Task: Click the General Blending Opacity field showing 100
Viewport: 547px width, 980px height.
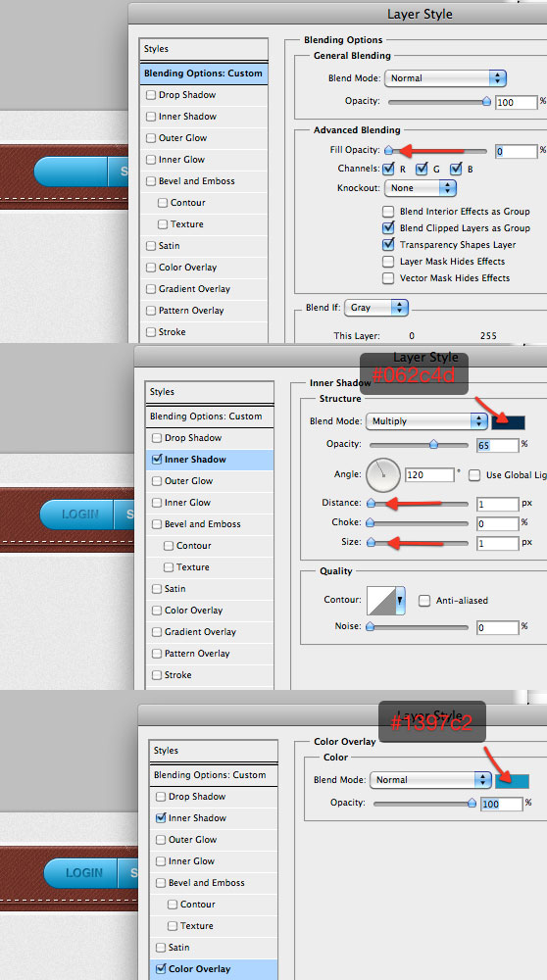Action: tap(517, 102)
